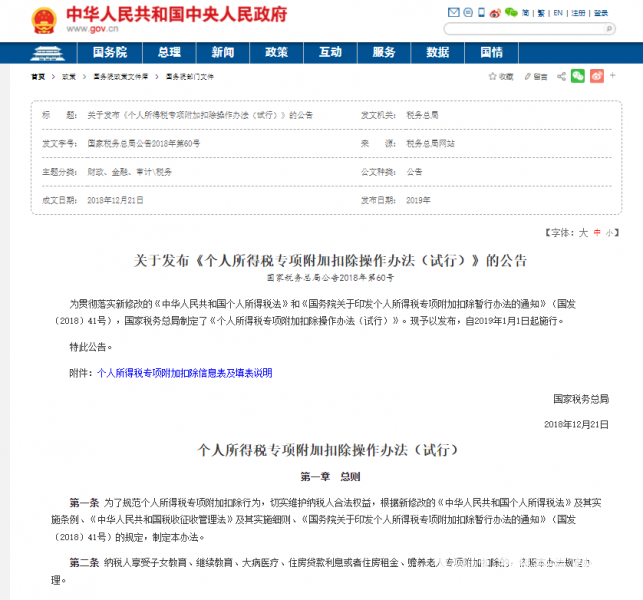
Task: Click the search magnifier button
Action: [609, 28]
